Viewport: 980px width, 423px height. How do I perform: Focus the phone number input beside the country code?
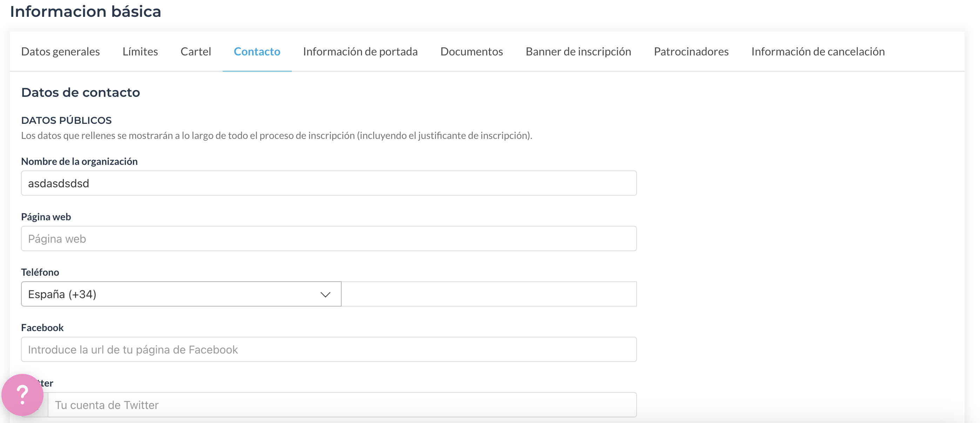coord(489,294)
